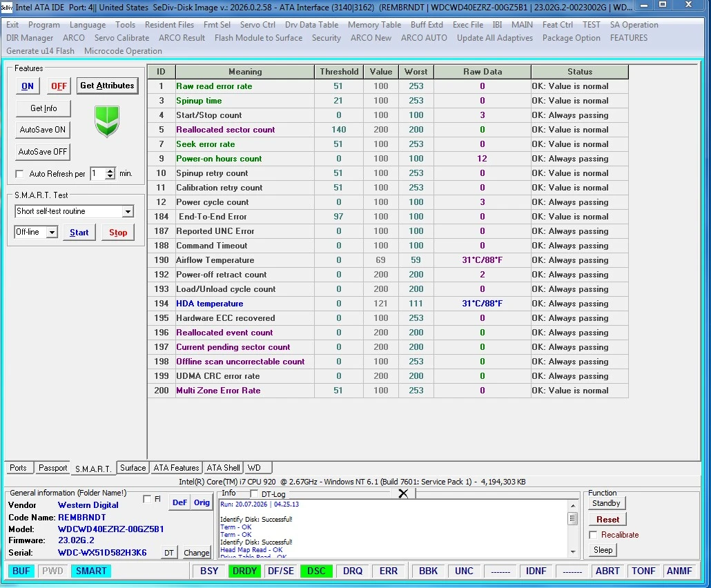Click the red Reset button
711x588 pixels.
pos(607,520)
